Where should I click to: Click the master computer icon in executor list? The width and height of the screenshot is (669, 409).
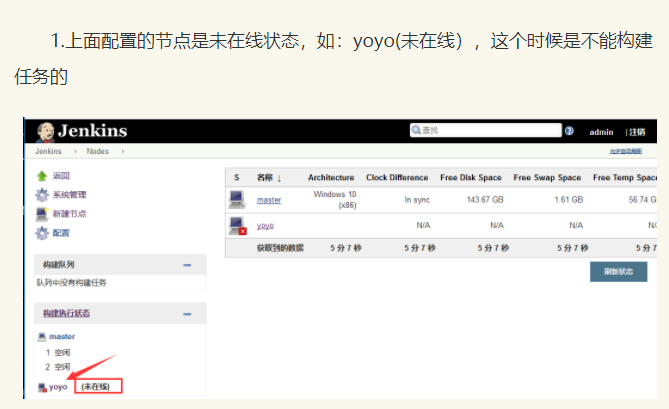[42, 337]
